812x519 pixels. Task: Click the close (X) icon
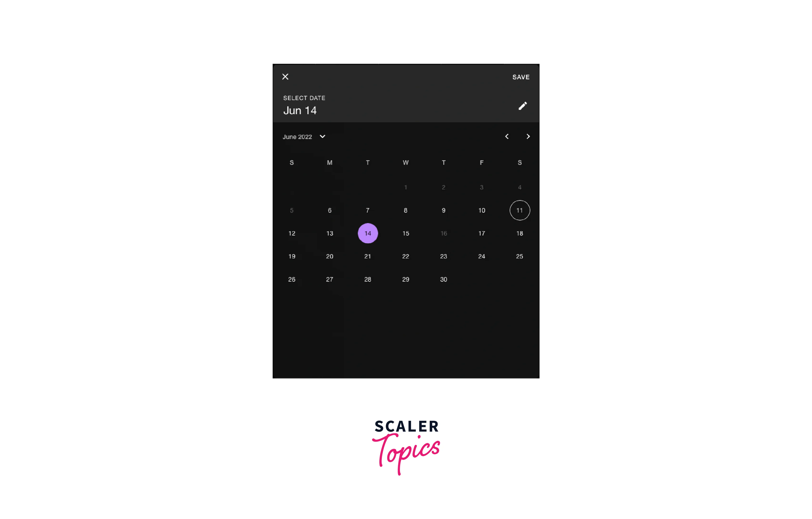coord(286,77)
